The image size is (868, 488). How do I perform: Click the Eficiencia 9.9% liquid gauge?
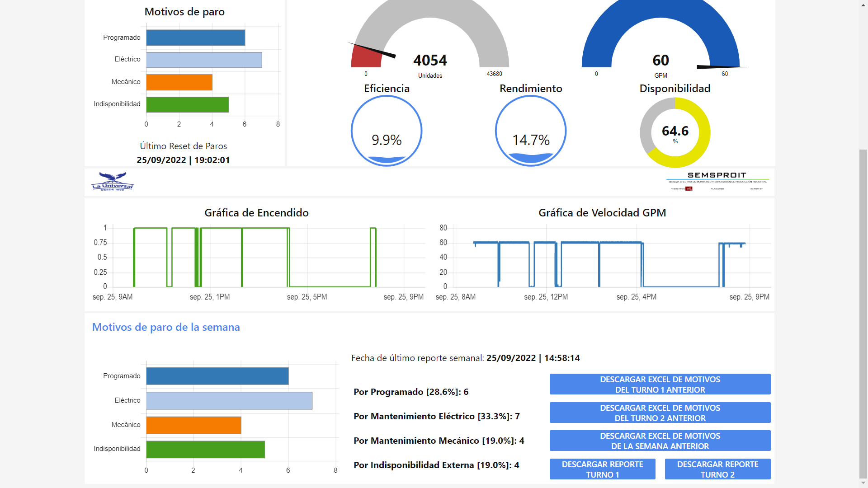click(387, 131)
